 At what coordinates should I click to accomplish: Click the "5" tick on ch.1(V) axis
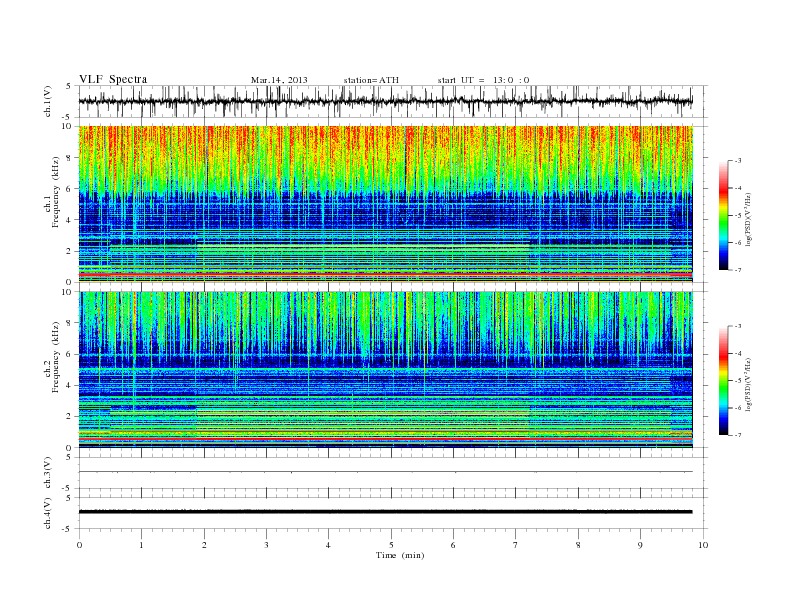[69, 86]
